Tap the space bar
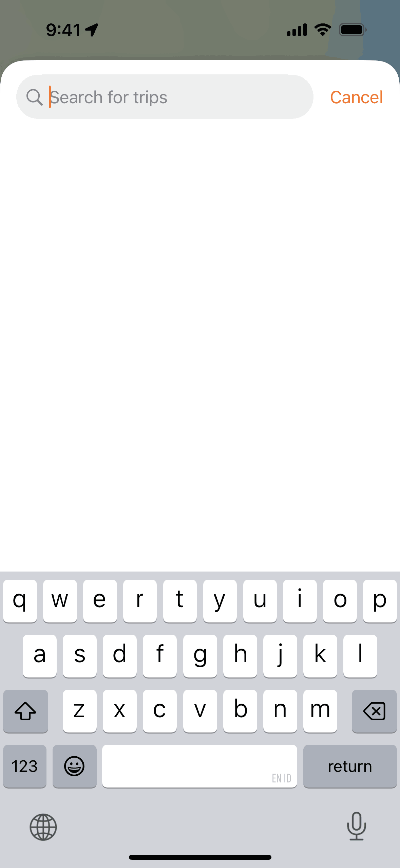The height and width of the screenshot is (868, 400). click(199, 766)
